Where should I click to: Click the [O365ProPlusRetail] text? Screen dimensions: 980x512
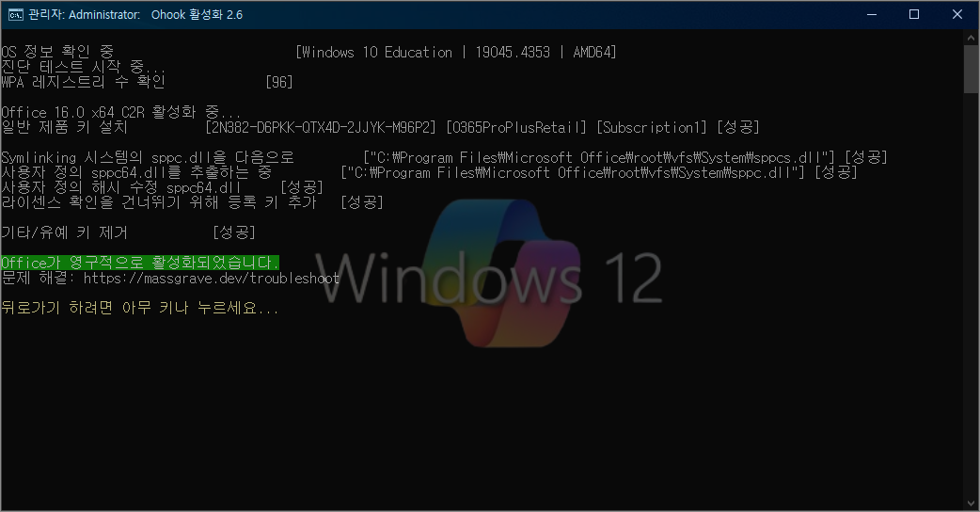(x=516, y=128)
